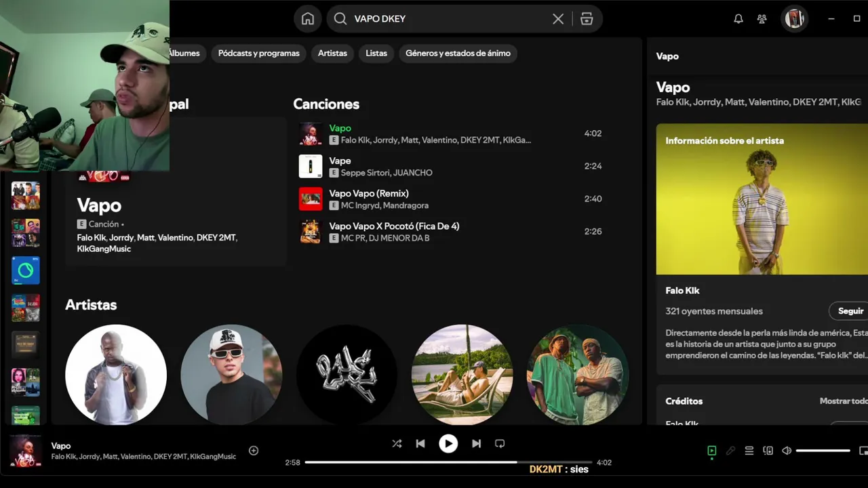Open Falo Klk artist name in sidebar
Screen dimensions: 868x488
(682, 291)
